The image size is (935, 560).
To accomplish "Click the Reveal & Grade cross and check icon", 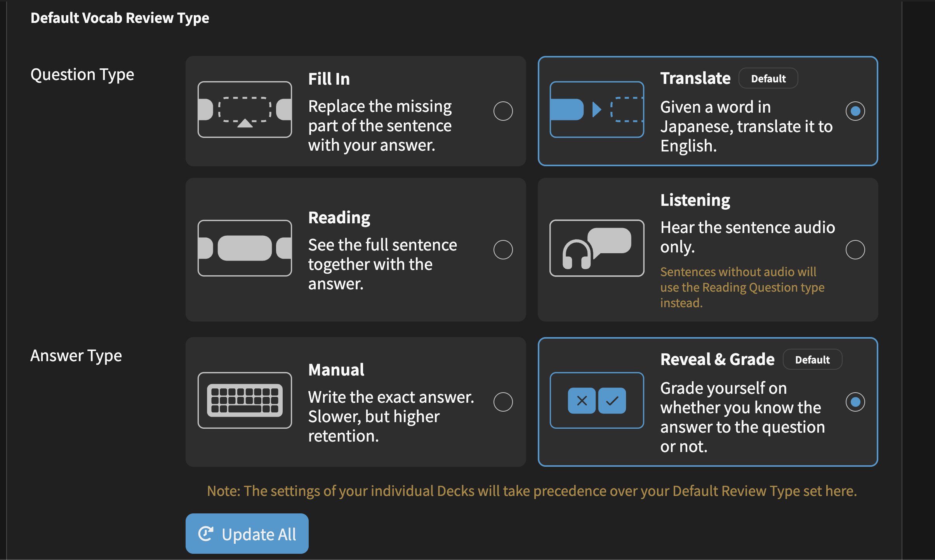I will (x=597, y=400).
